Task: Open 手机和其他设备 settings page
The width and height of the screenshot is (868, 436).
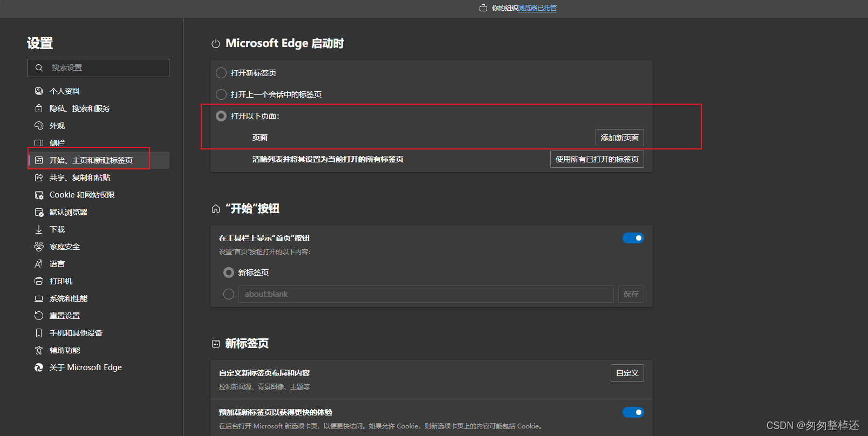Action: pos(98,333)
